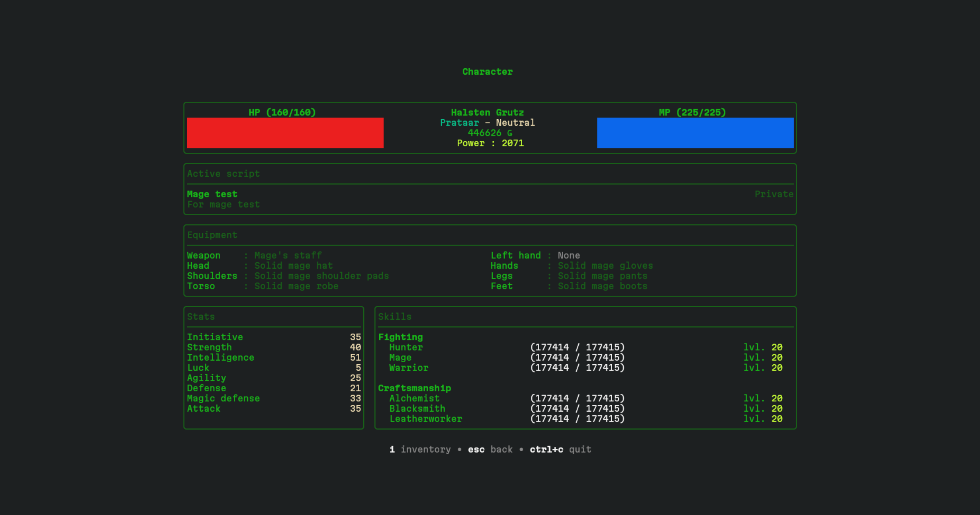Click the 'Stats' panel header
980x515 pixels.
click(x=201, y=317)
